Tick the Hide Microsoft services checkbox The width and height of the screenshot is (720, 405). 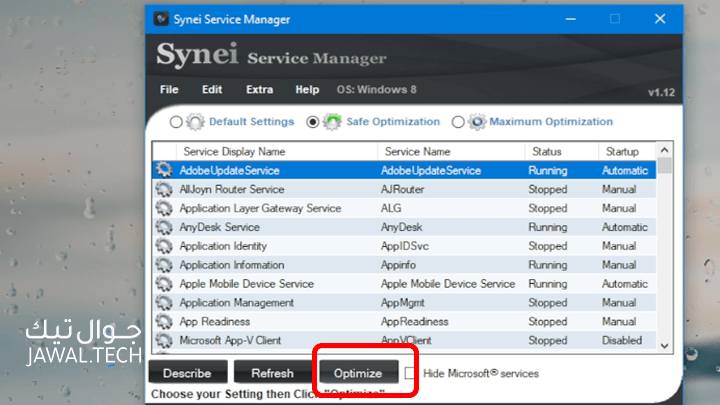click(x=410, y=373)
